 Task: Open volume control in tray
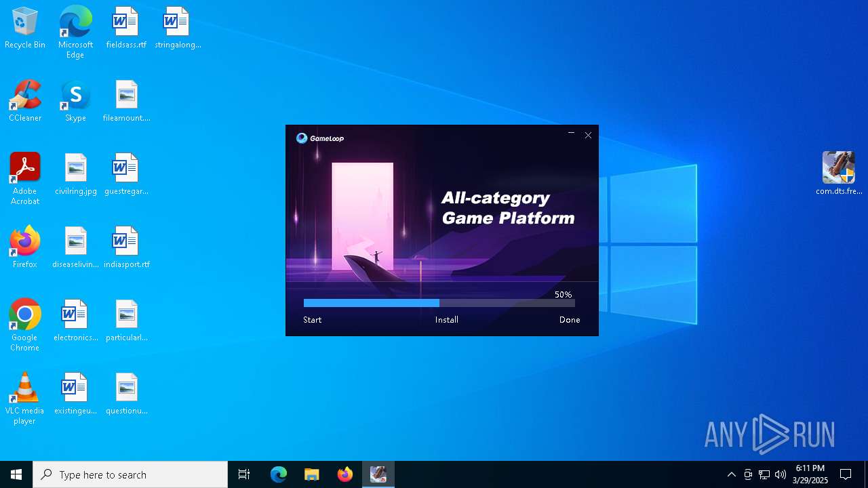click(781, 474)
